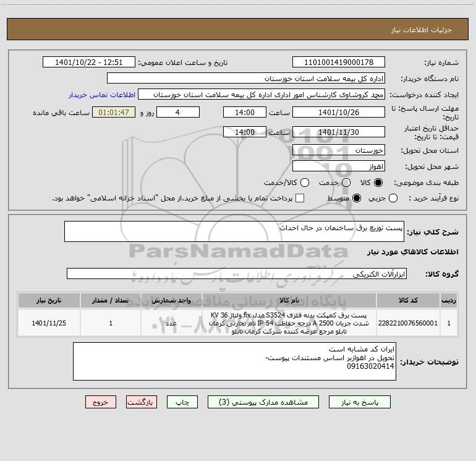
Task: Click the اطلاعات کالاهای مورد نیاز heading
Action: pos(413,252)
